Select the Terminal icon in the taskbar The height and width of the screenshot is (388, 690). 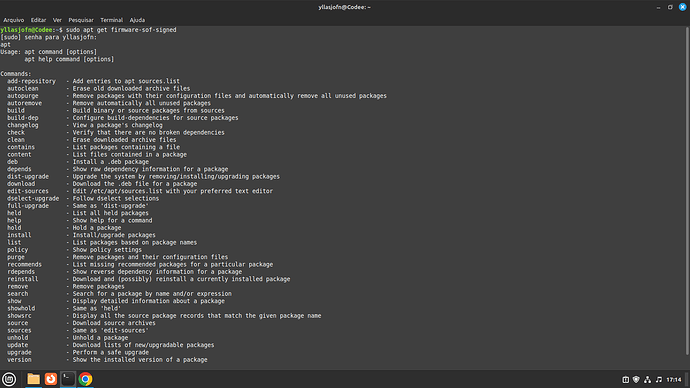68,379
